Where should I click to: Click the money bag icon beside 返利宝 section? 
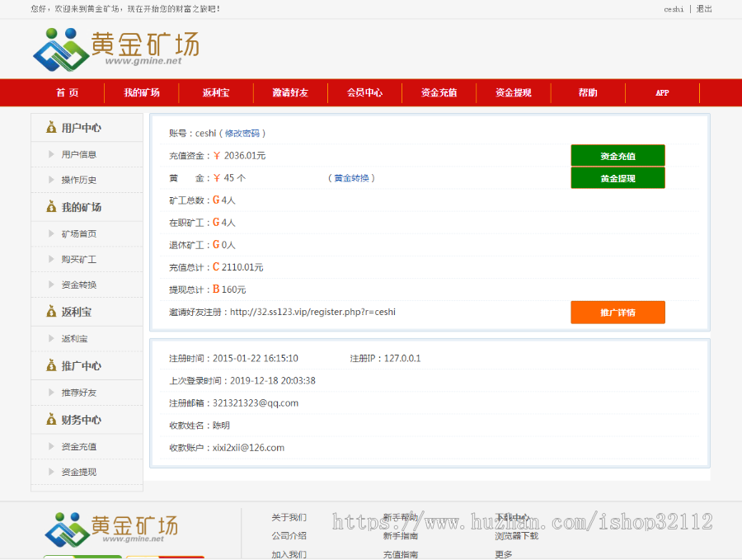(50, 312)
